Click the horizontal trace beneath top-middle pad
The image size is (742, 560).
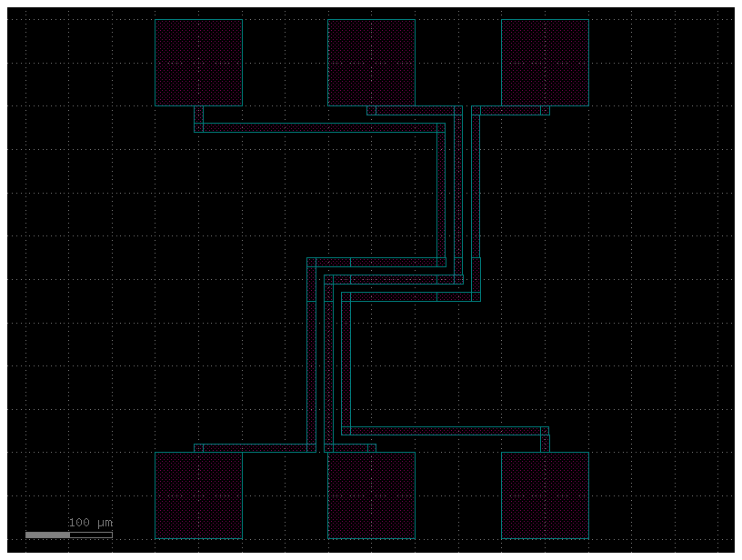click(x=414, y=111)
